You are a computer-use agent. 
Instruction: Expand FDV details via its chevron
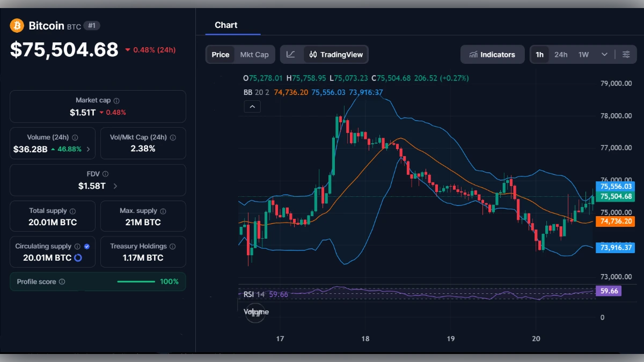tap(116, 186)
